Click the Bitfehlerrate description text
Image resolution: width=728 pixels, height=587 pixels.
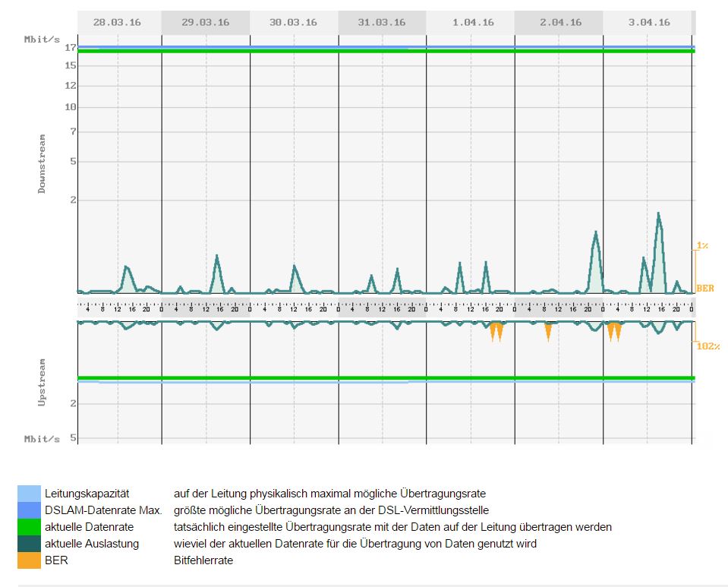click(x=203, y=560)
